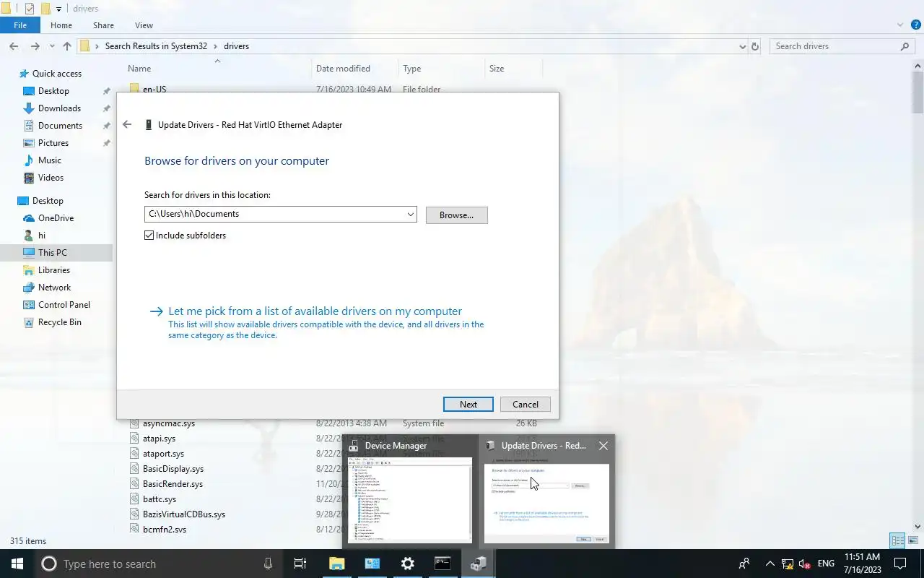924x578 pixels.
Task: Go up one folder level
Action: click(x=67, y=46)
